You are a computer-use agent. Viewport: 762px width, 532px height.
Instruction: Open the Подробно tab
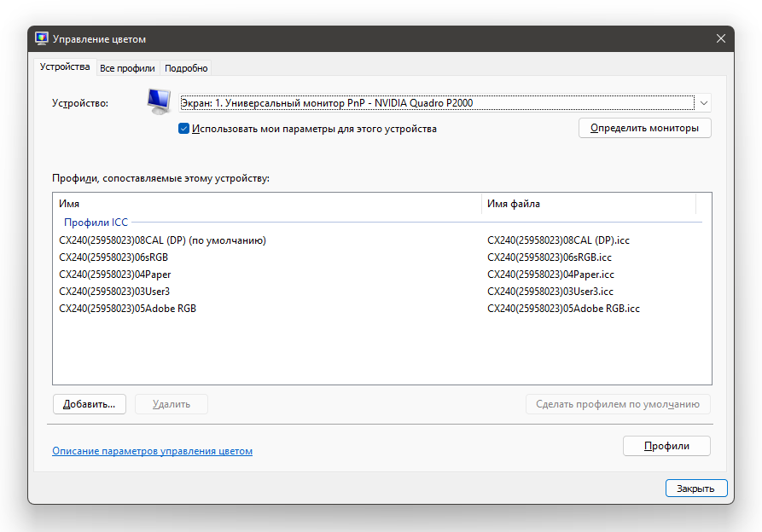[186, 68]
